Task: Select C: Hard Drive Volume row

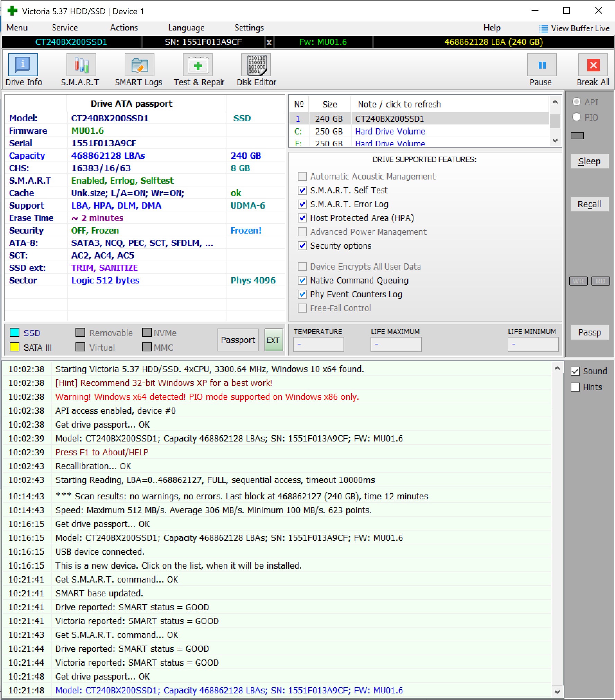Action: (x=419, y=131)
